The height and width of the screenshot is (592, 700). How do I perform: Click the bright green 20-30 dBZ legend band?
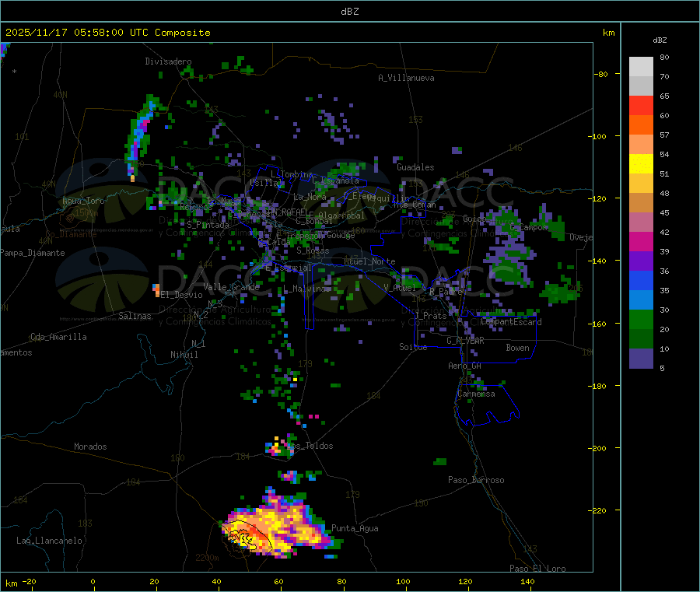641,319
